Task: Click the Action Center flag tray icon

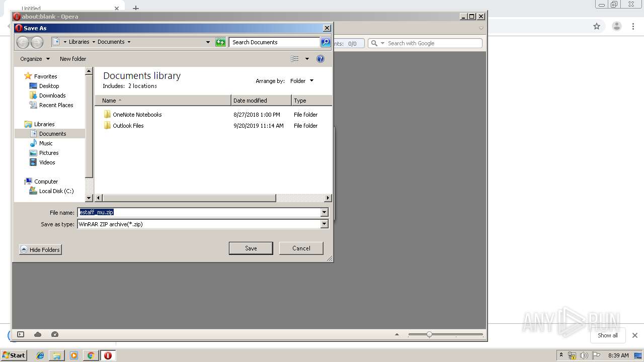Action: [x=595, y=355]
